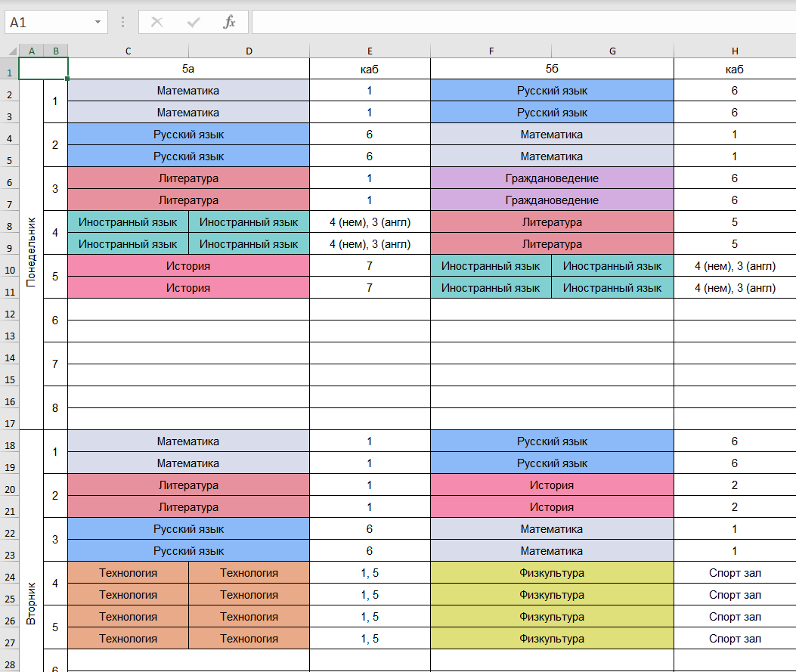Click lesson number 4 cell for Tuesday

pyautogui.click(x=55, y=583)
